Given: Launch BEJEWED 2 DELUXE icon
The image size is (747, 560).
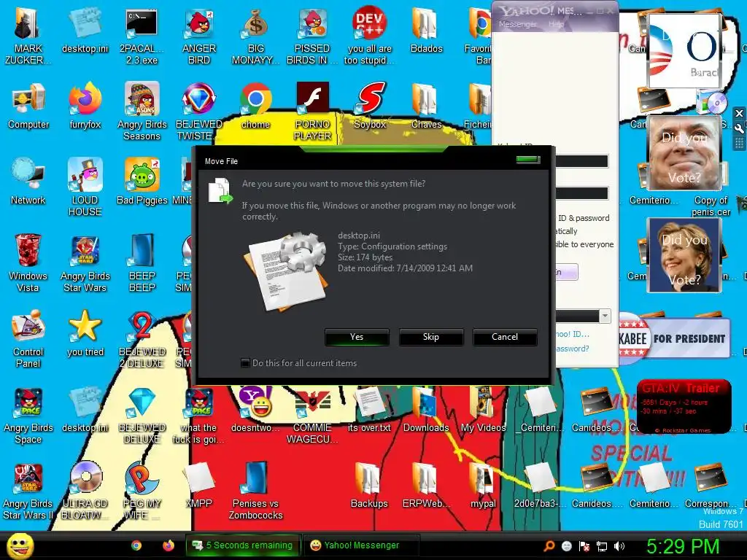Looking at the screenshot, I should 142,339.
